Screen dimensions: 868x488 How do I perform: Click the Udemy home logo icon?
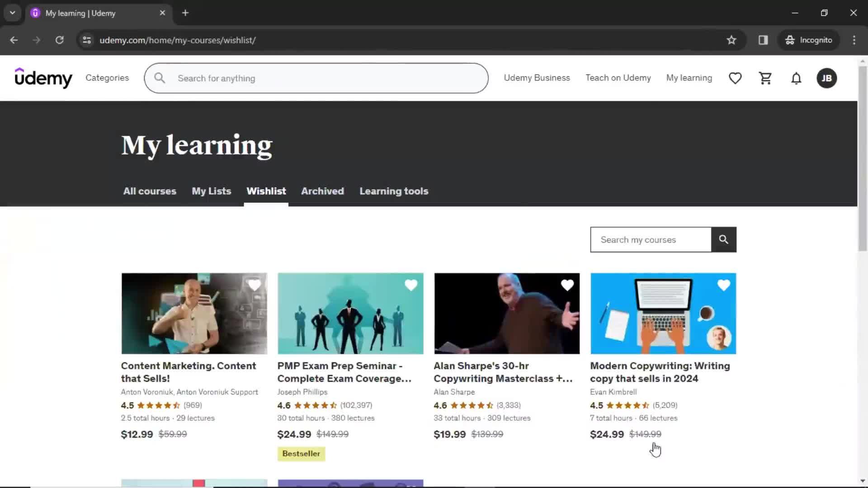click(x=43, y=78)
